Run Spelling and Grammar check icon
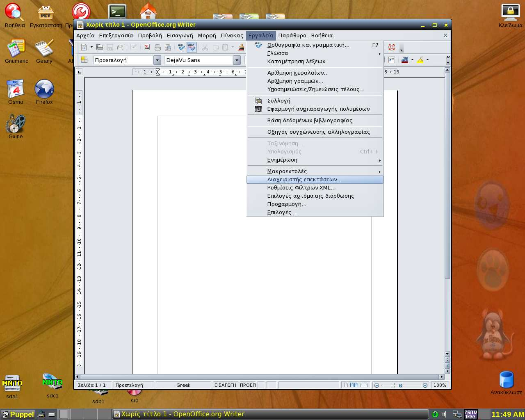The width and height of the screenshot is (525, 420). (x=181, y=48)
